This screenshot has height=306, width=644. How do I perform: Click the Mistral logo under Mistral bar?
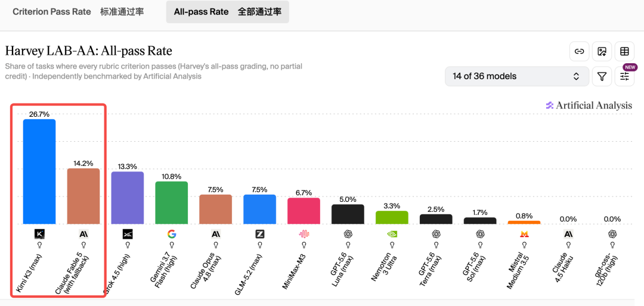tap(524, 234)
